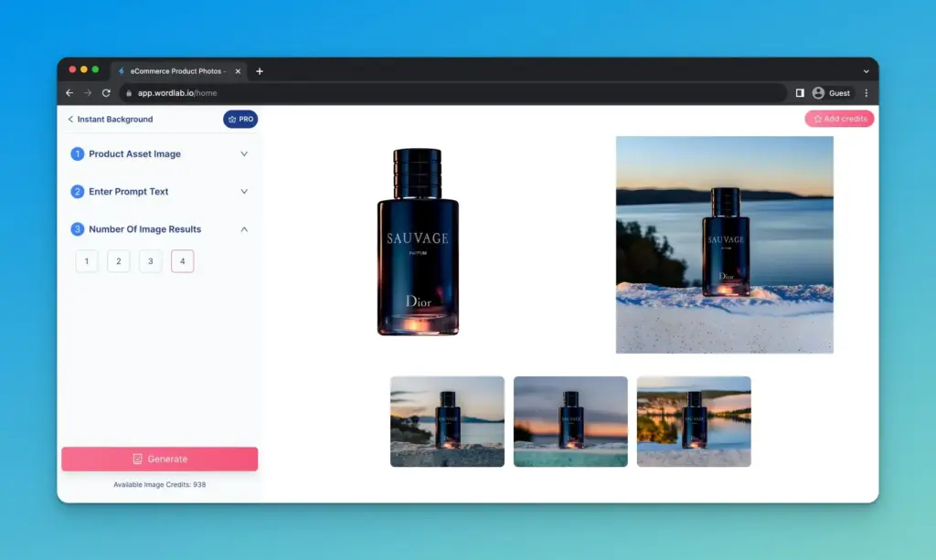Click the browser forward arrow
Image resolution: width=936 pixels, height=560 pixels.
[88, 93]
